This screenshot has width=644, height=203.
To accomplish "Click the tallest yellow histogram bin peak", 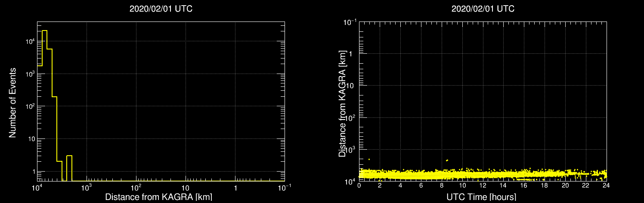I will [44, 31].
